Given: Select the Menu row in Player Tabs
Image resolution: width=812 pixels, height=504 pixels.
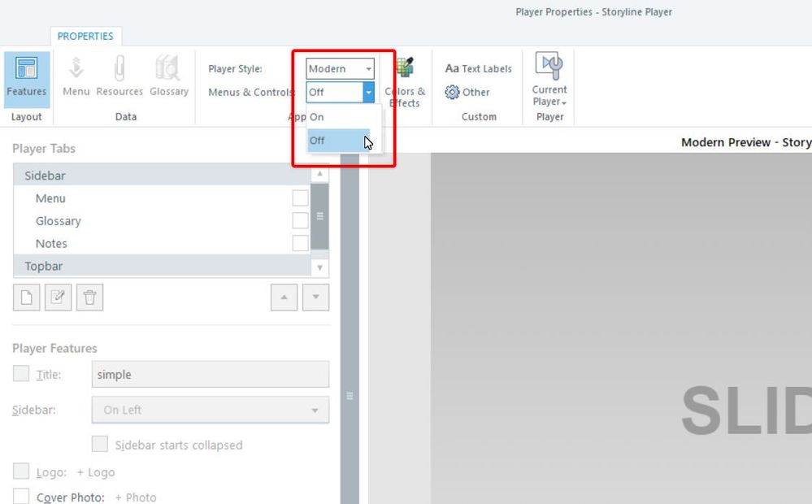Looking at the screenshot, I should tap(162, 198).
